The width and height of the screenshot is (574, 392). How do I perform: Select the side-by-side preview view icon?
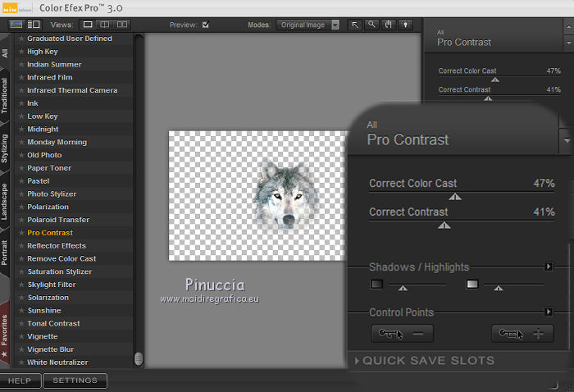(122, 25)
